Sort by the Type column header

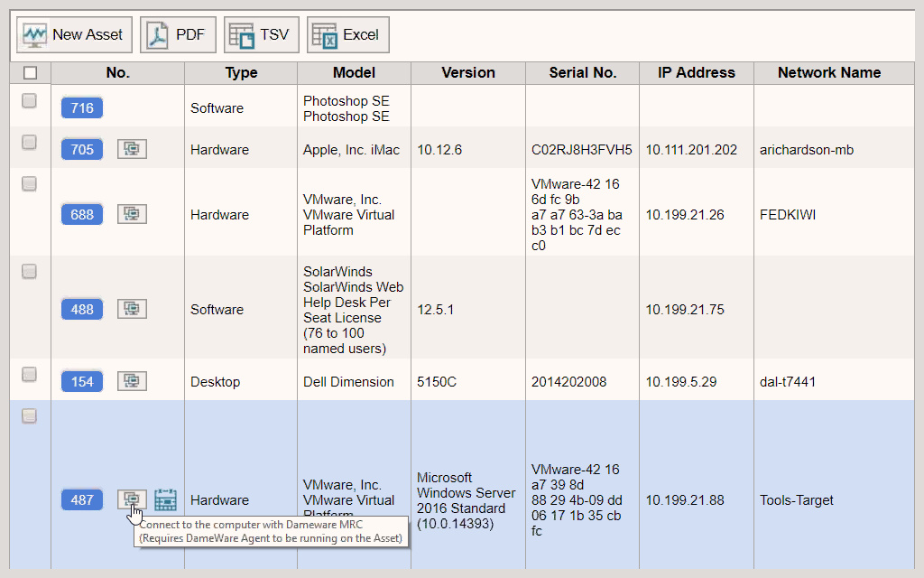click(241, 72)
